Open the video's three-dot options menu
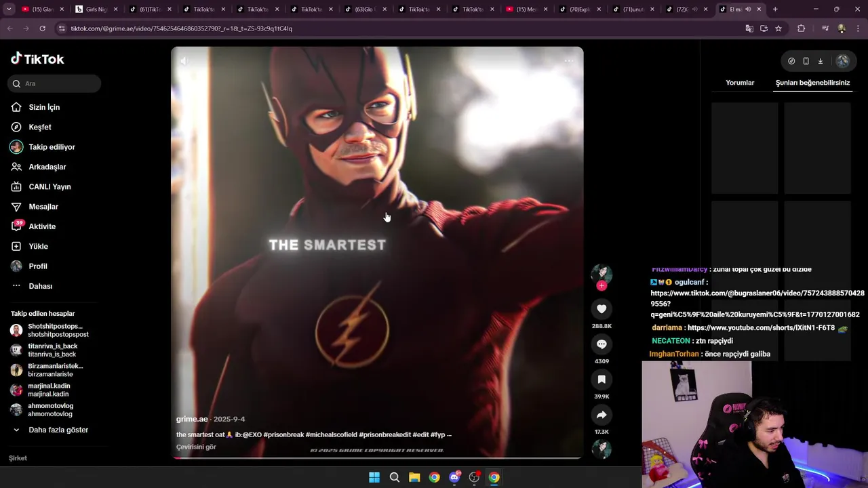The image size is (868, 488). coord(569,61)
